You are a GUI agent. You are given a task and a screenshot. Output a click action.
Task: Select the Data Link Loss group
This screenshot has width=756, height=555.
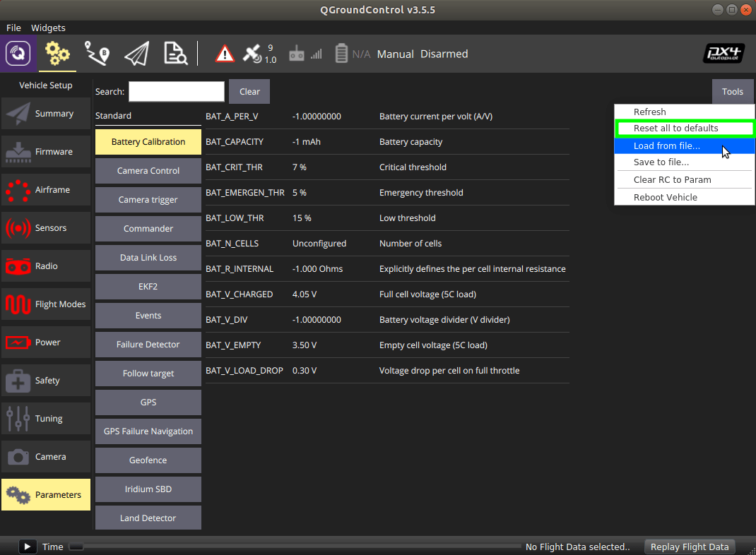coord(148,258)
